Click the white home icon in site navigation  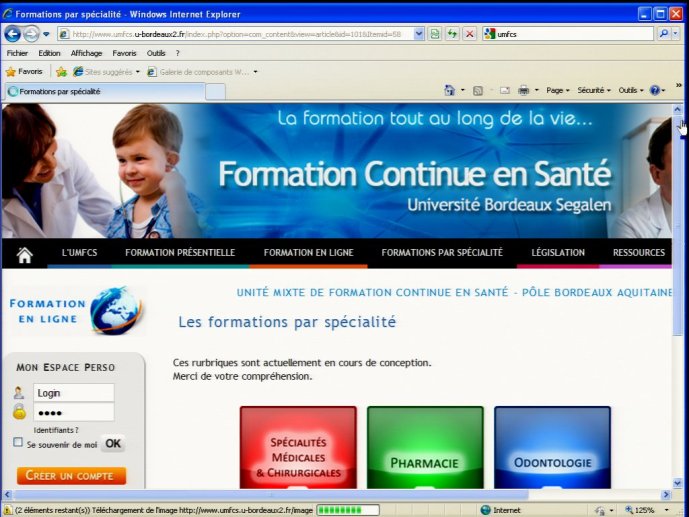pos(25,254)
